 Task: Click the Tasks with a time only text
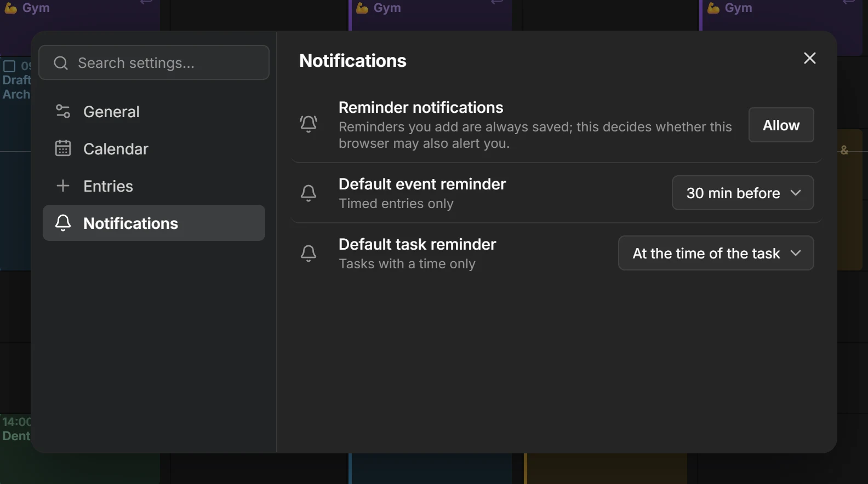point(407,264)
